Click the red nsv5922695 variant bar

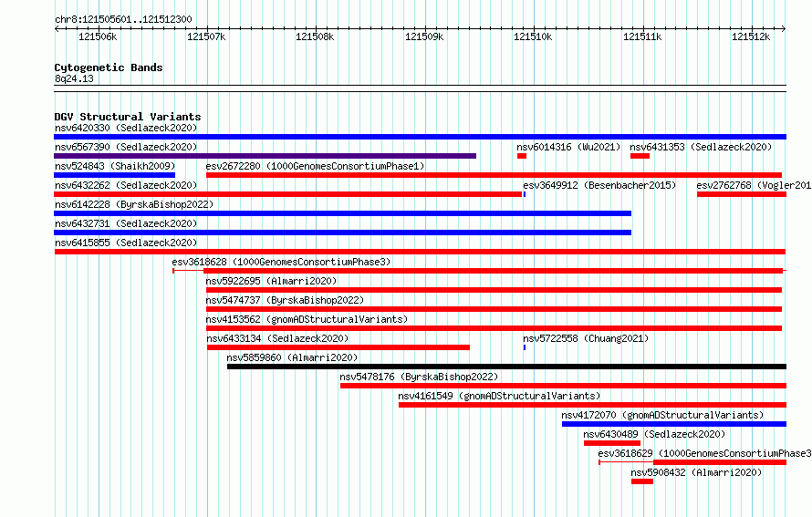494,290
